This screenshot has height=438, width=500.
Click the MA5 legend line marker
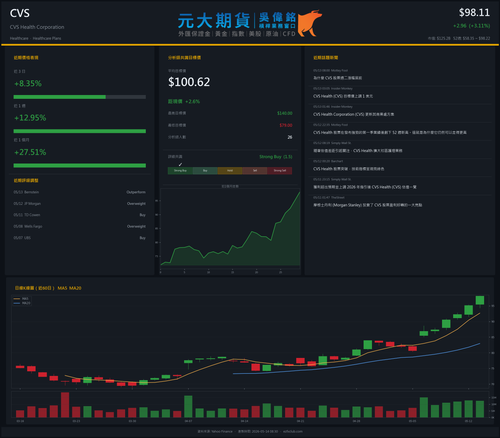[17, 299]
